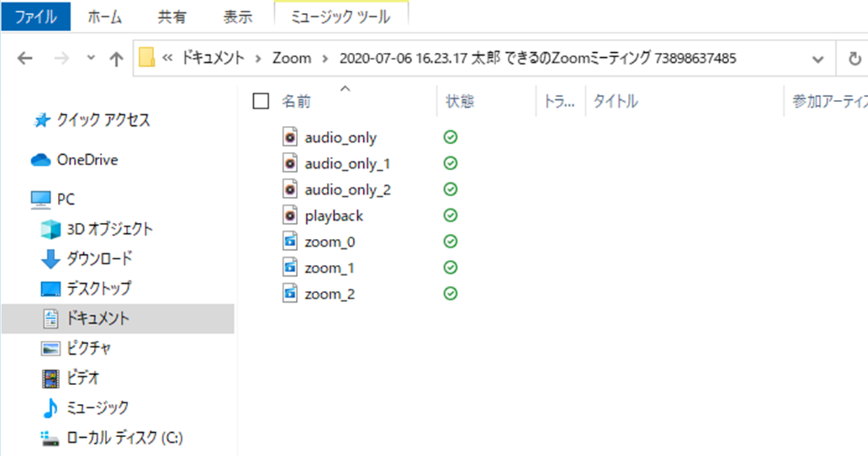This screenshot has width=868, height=456.
Task: Select クイック アクセス in the navigation pane
Action: [103, 121]
